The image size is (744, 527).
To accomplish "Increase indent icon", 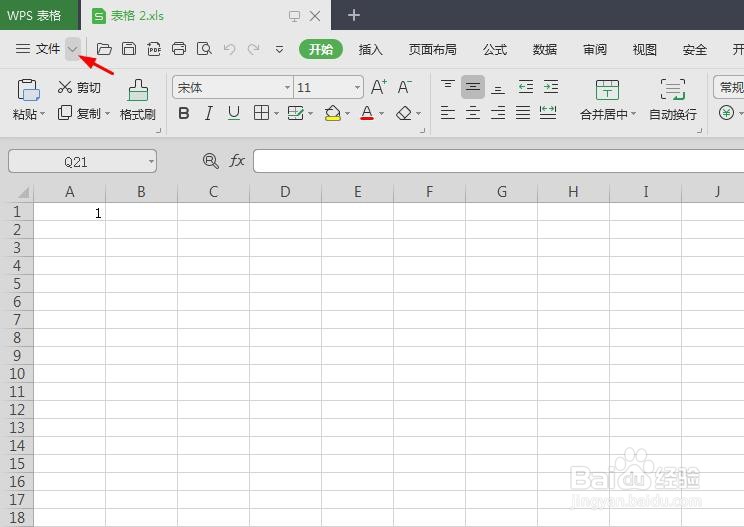I will click(x=551, y=87).
